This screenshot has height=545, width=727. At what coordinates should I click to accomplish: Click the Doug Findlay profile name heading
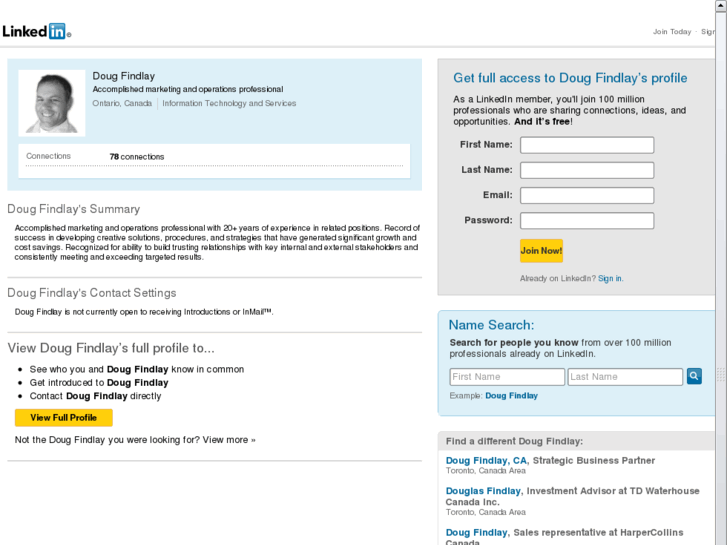click(123, 76)
